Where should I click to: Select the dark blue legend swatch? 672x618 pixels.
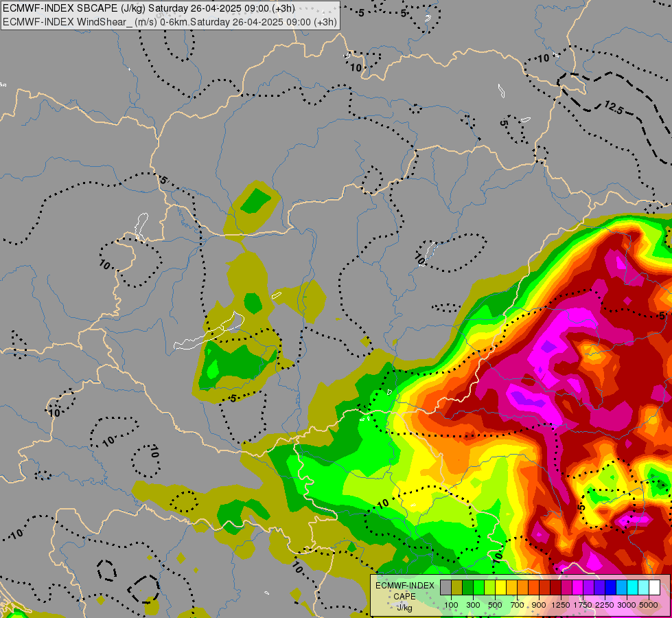[x=610, y=588]
